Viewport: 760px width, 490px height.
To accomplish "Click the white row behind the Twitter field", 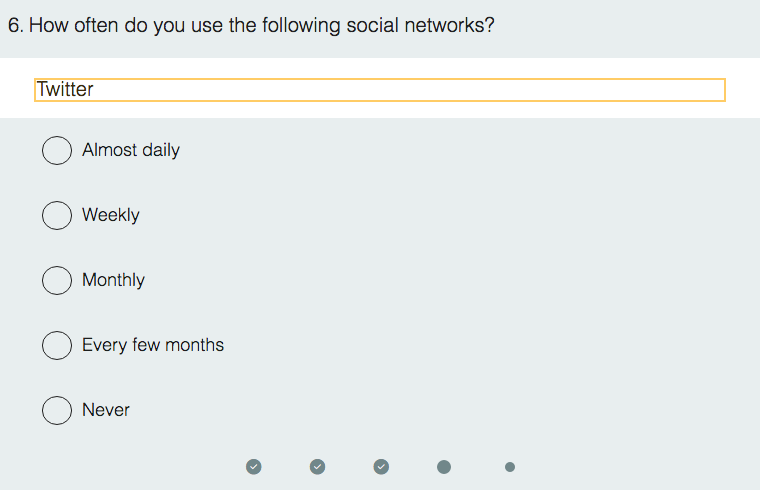I will 742,90.
